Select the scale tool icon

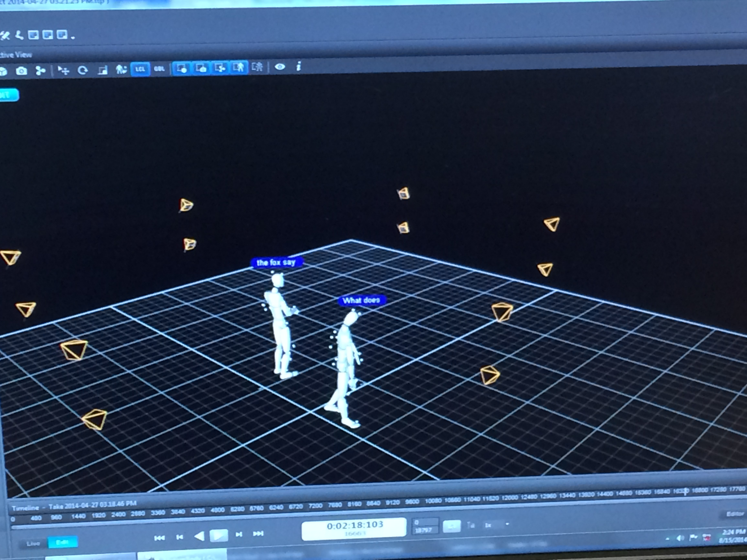click(x=102, y=70)
